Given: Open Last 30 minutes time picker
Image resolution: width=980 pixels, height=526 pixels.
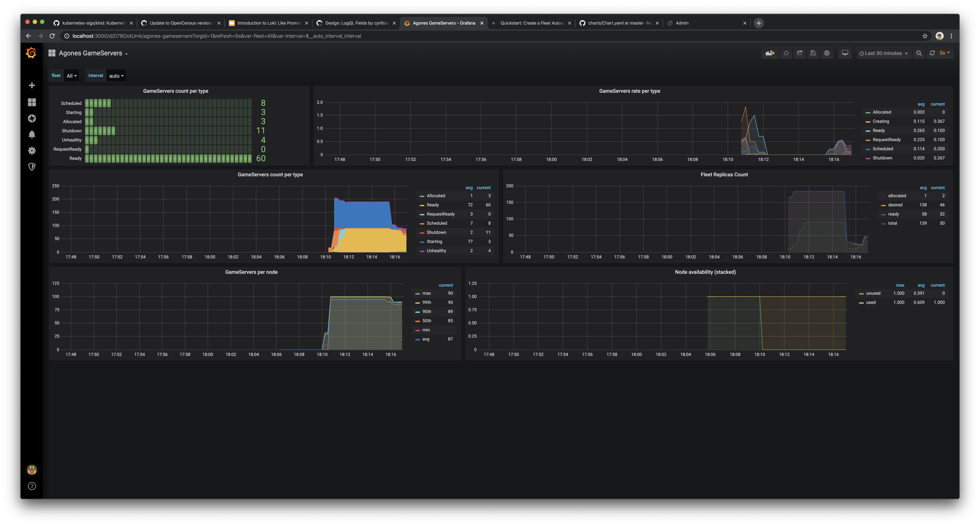Looking at the screenshot, I should tap(884, 53).
